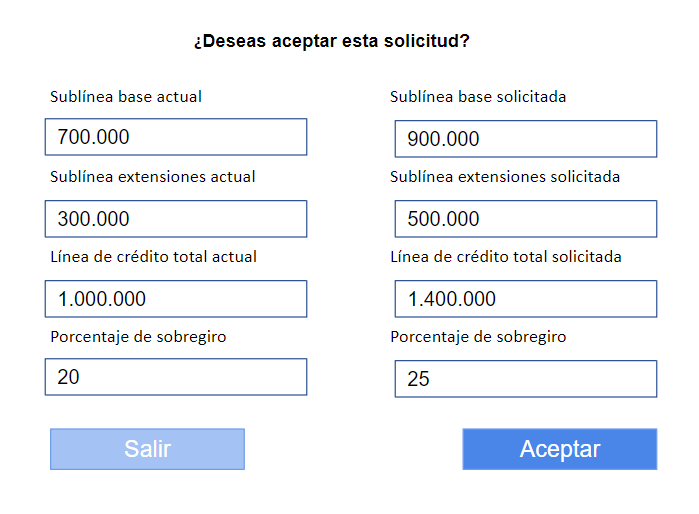Focus the Línea de crédito total actual input
Screen dimensions: 699x514
[176, 299]
